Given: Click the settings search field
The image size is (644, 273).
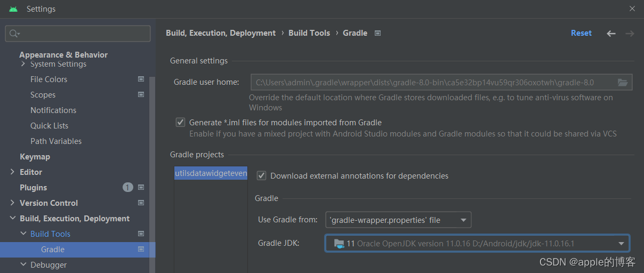Looking at the screenshot, I should click(x=78, y=34).
